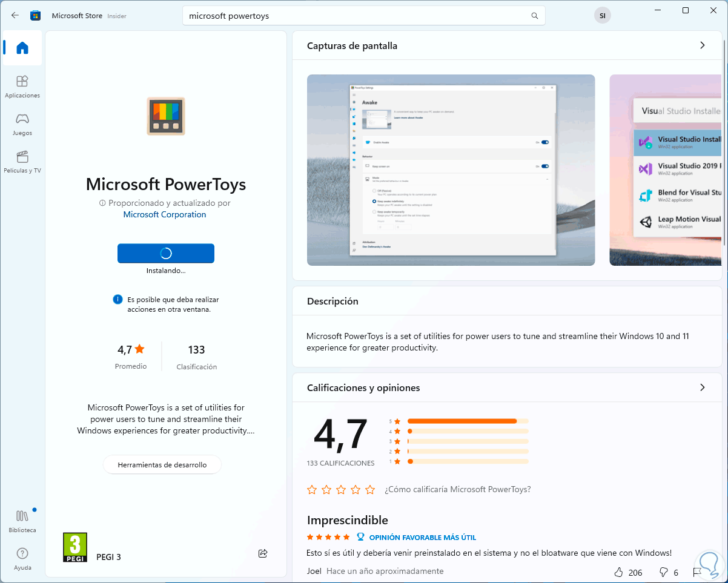Open the Awake settings screenshot

click(451, 170)
